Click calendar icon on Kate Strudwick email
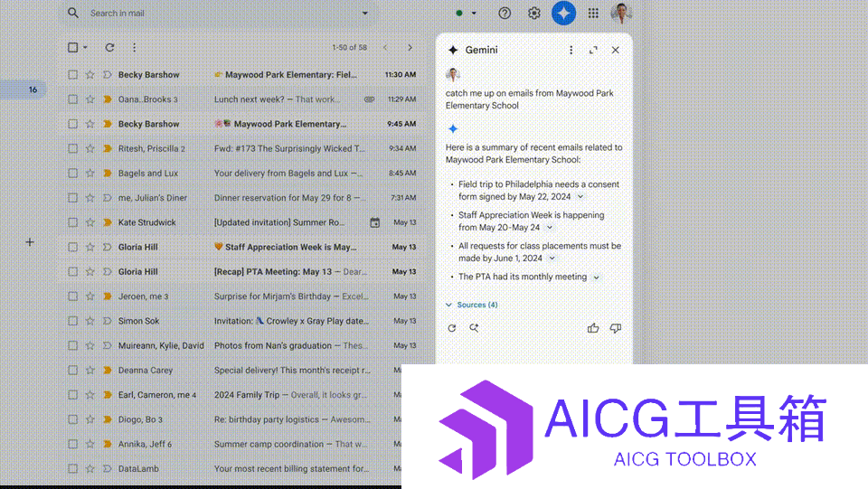This screenshot has width=868, height=489. coord(374,222)
